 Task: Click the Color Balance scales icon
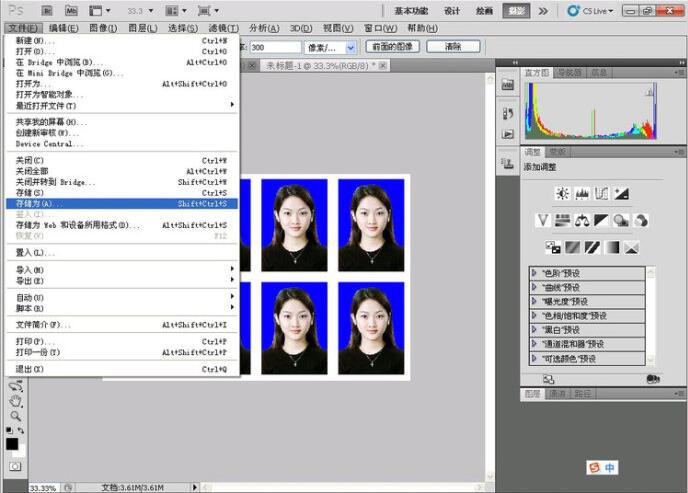582,220
